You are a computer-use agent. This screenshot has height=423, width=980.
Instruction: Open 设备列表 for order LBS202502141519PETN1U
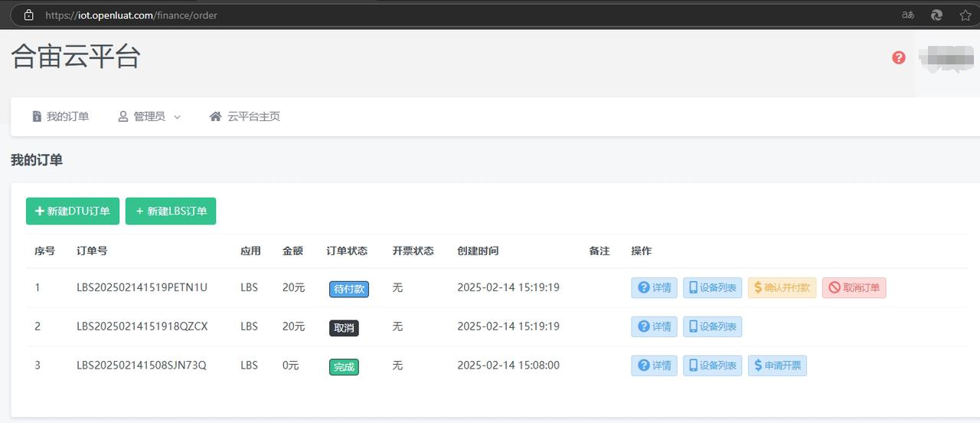pos(713,287)
